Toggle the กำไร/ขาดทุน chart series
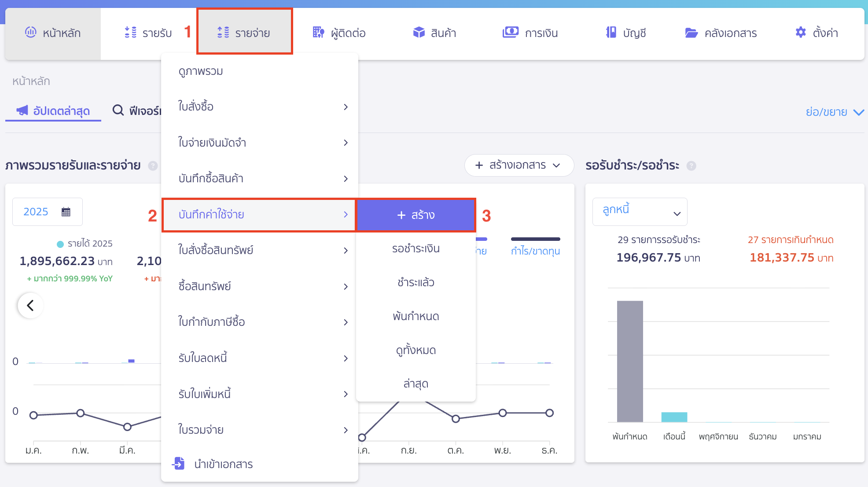 [535, 251]
